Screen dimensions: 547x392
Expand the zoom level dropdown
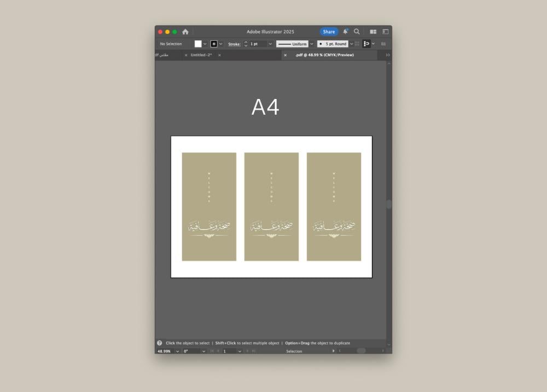177,351
